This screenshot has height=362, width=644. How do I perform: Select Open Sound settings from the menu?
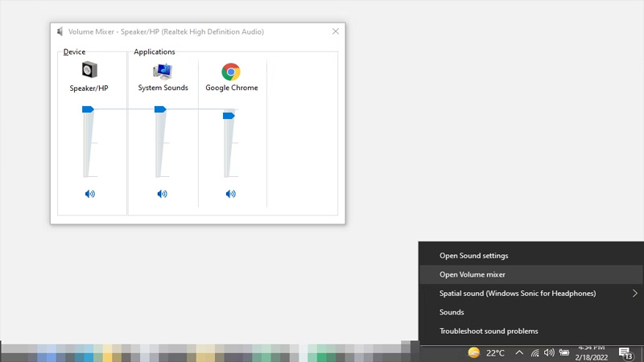coord(473,256)
